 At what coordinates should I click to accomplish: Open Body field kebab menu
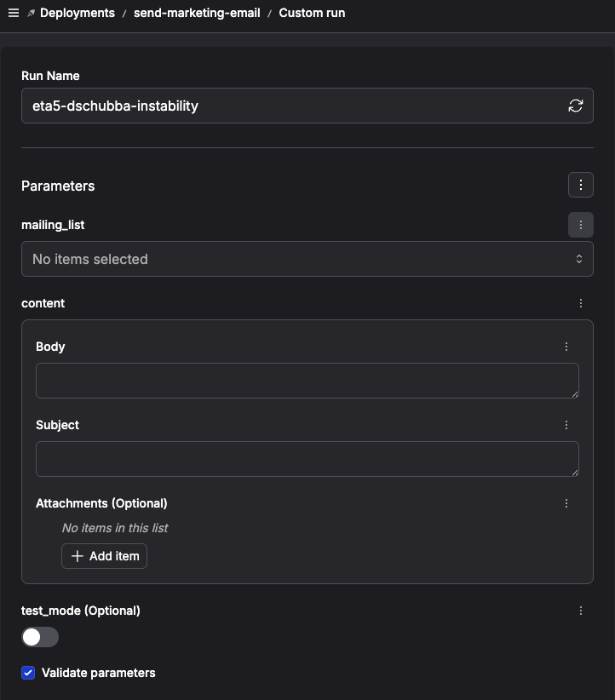pyautogui.click(x=566, y=347)
